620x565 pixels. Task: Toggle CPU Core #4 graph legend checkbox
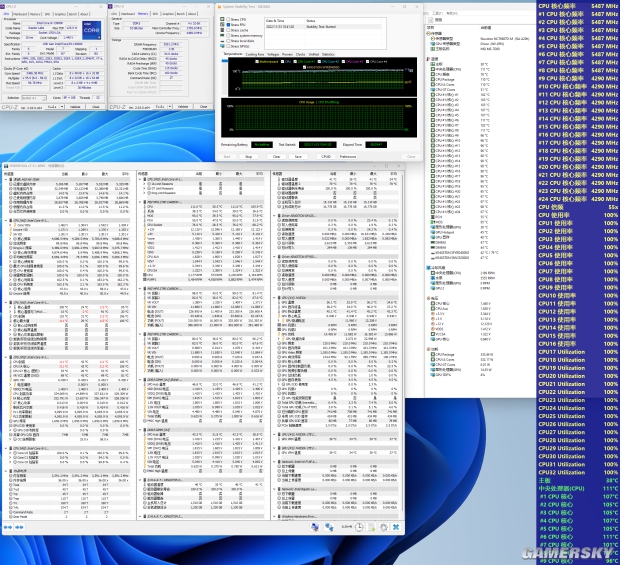368,62
